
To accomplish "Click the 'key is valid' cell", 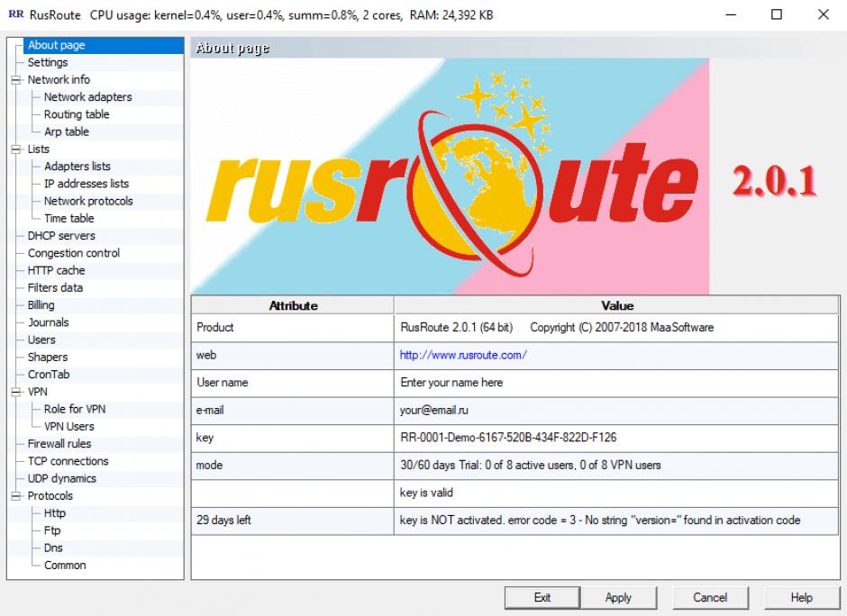I will click(616, 493).
